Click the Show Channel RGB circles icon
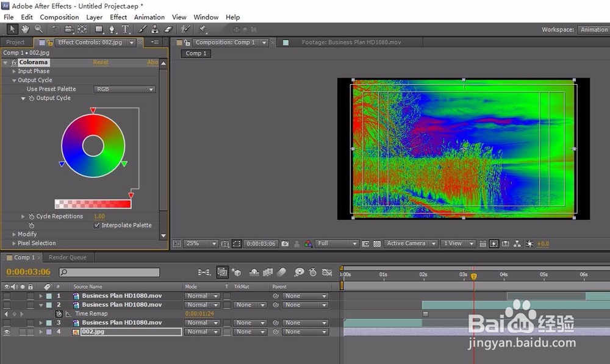The height and width of the screenshot is (364, 610). point(308,244)
